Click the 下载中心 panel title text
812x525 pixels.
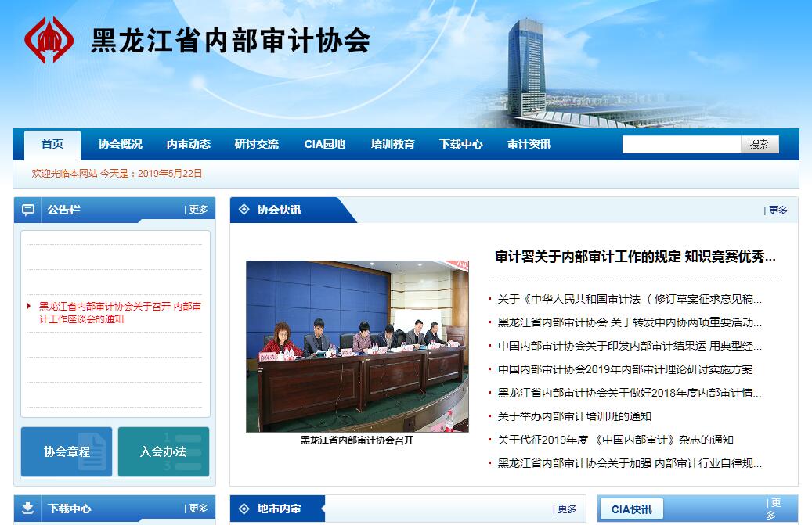pos(70,509)
